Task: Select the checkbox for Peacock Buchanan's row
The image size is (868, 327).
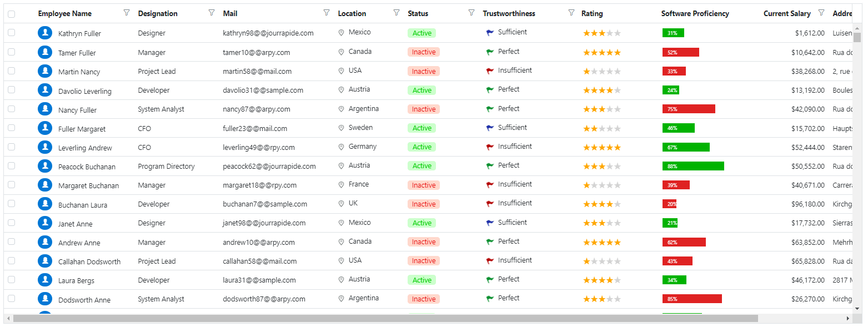Action: (12, 166)
